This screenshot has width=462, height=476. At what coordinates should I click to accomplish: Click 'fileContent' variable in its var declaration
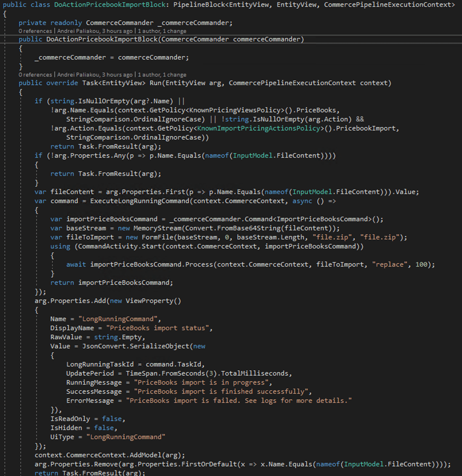click(72, 192)
